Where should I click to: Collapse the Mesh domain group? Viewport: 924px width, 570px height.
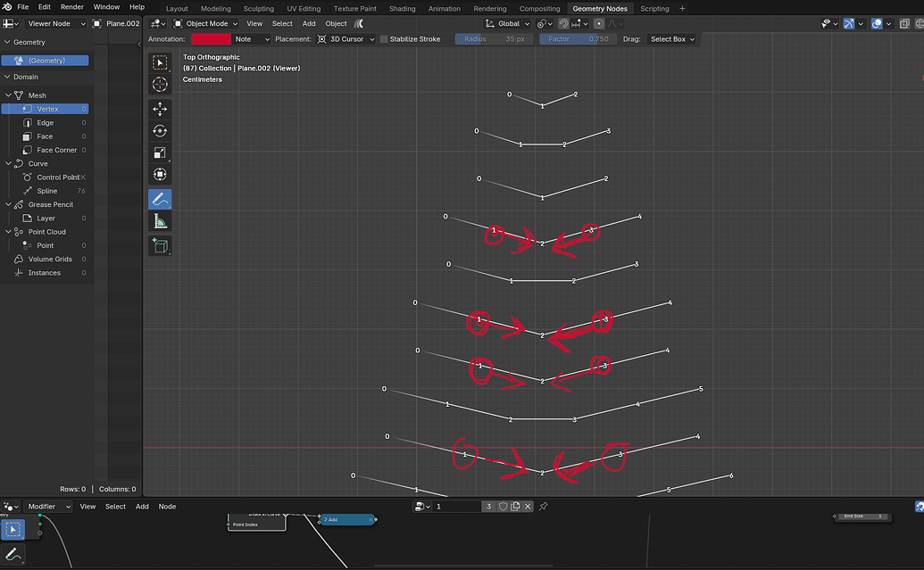[8, 95]
